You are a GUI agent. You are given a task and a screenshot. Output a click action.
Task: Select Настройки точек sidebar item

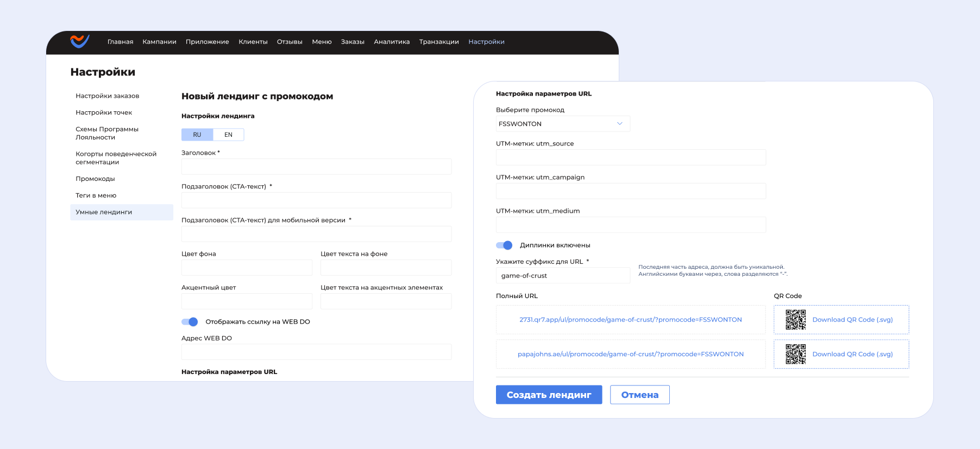tap(104, 112)
